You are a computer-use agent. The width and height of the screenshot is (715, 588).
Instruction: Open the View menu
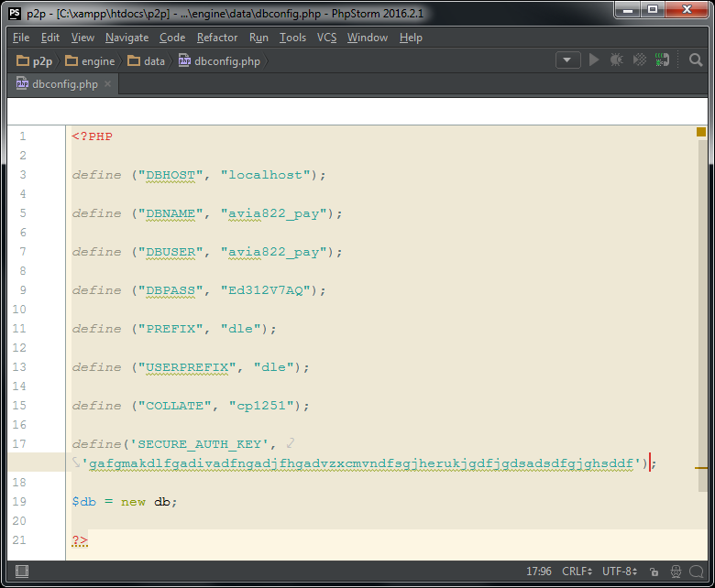coord(82,38)
